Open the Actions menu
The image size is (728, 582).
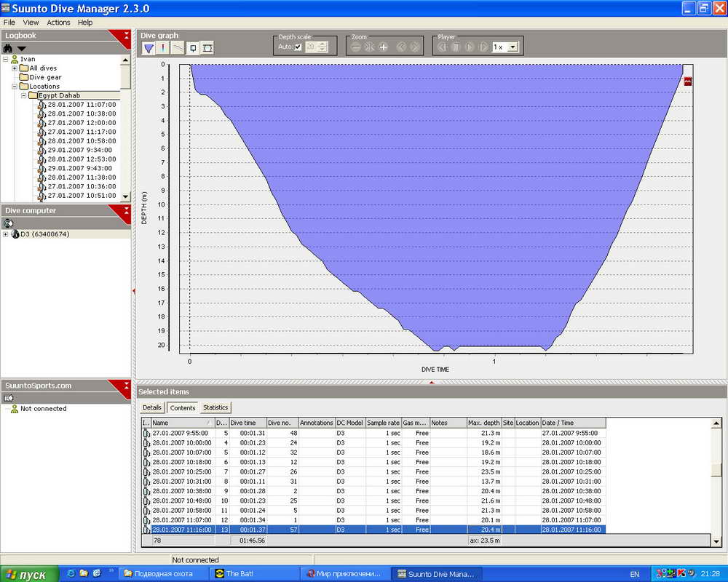tap(58, 23)
